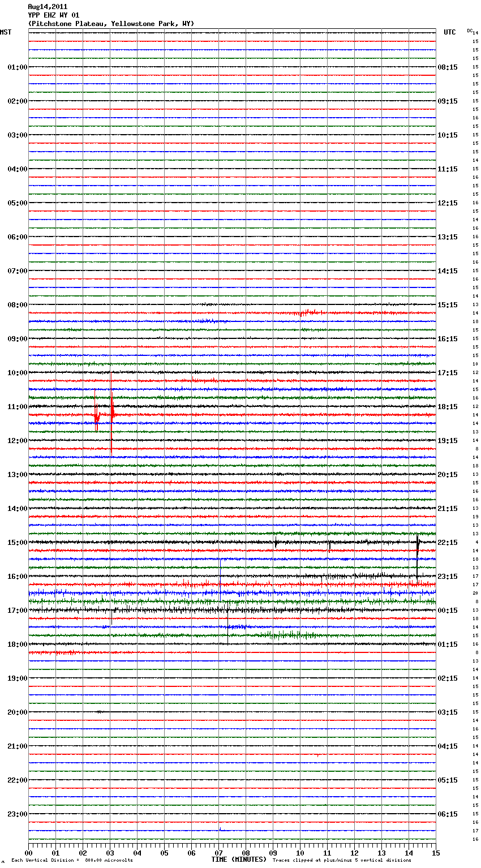Click the DC column header above right numbers

coord(470,31)
